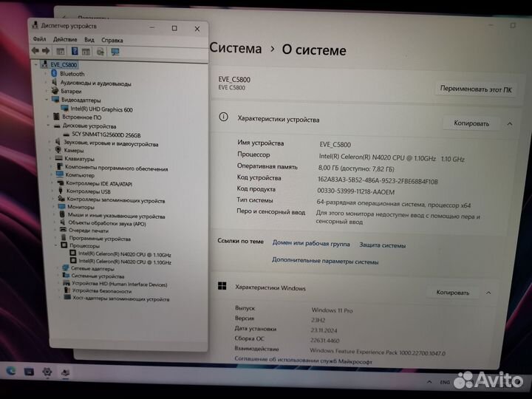The height and width of the screenshot is (399, 532).
Task: Expand the Контроллеры IDE ATA/ATAPI node
Action: click(x=52, y=183)
